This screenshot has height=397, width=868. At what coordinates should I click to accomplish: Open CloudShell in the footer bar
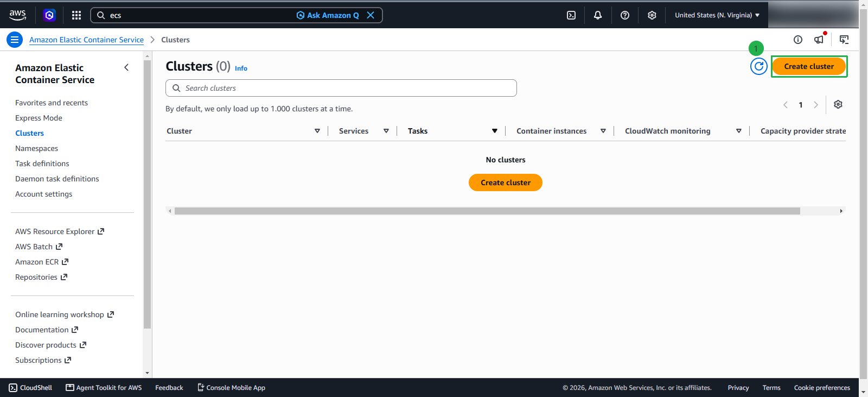(30, 388)
